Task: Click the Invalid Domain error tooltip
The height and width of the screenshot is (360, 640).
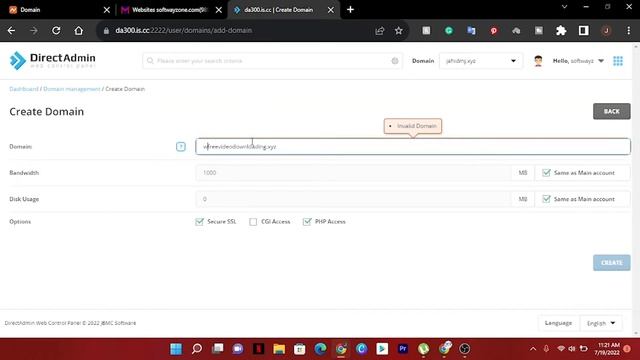Action: click(413, 126)
